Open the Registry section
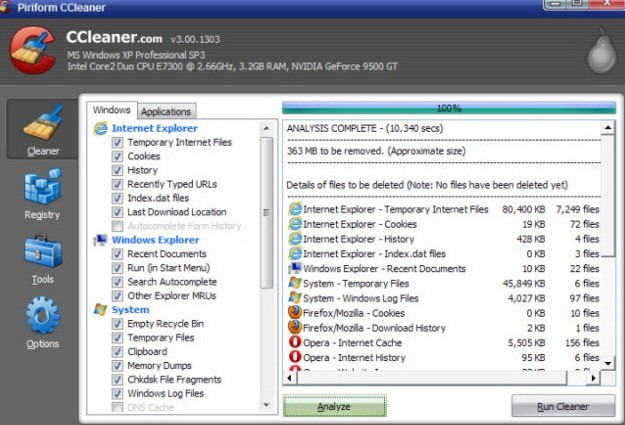The image size is (625, 425). pos(42,194)
